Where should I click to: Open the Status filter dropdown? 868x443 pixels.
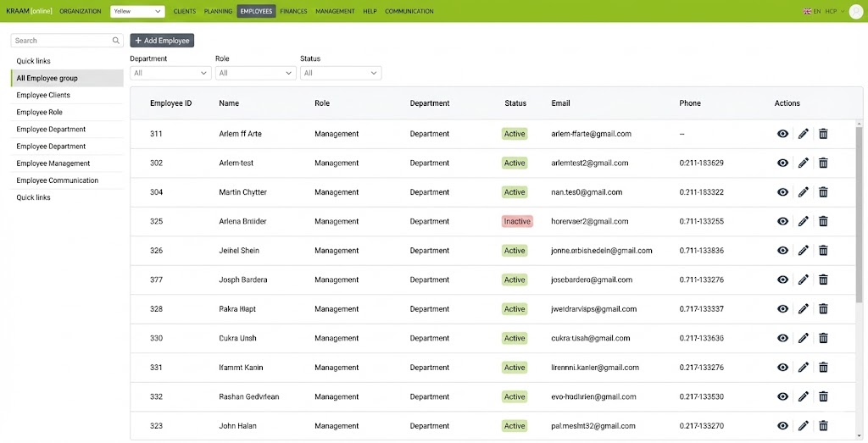click(x=340, y=74)
